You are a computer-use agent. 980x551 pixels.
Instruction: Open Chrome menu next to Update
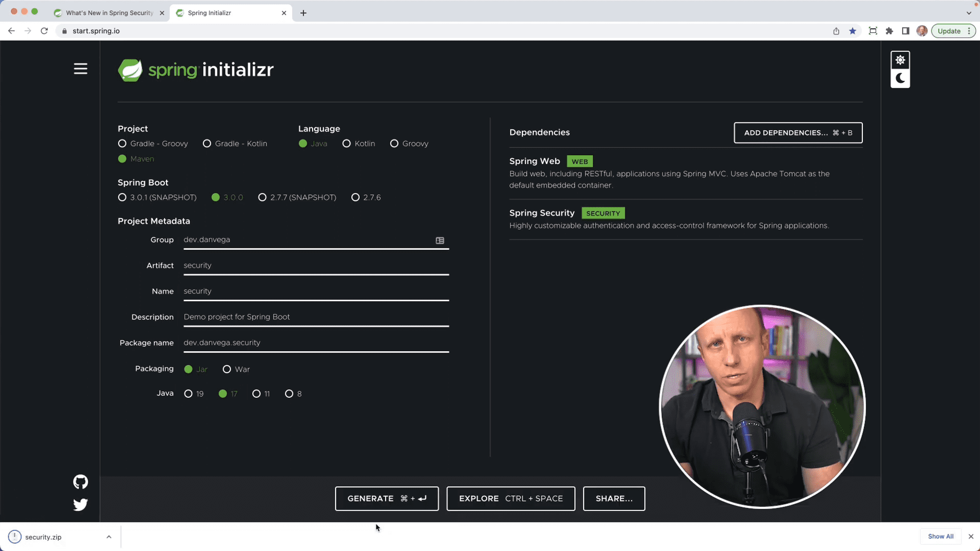click(969, 31)
